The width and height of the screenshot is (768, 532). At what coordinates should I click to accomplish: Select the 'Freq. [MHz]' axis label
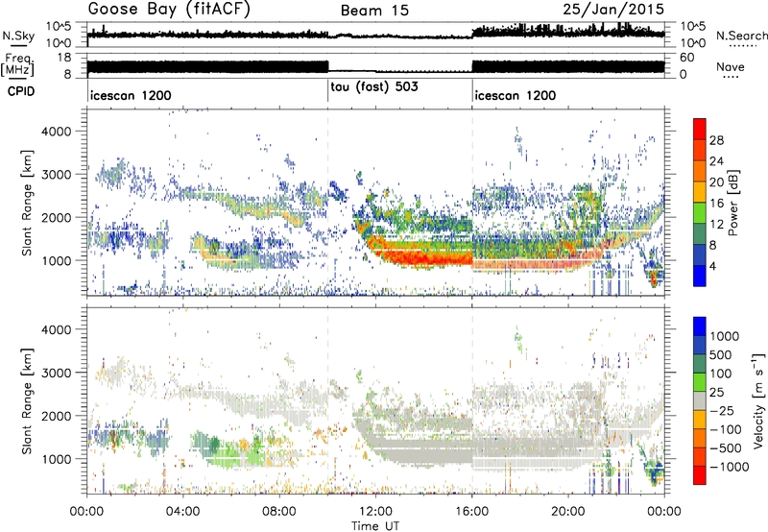pyautogui.click(x=17, y=66)
